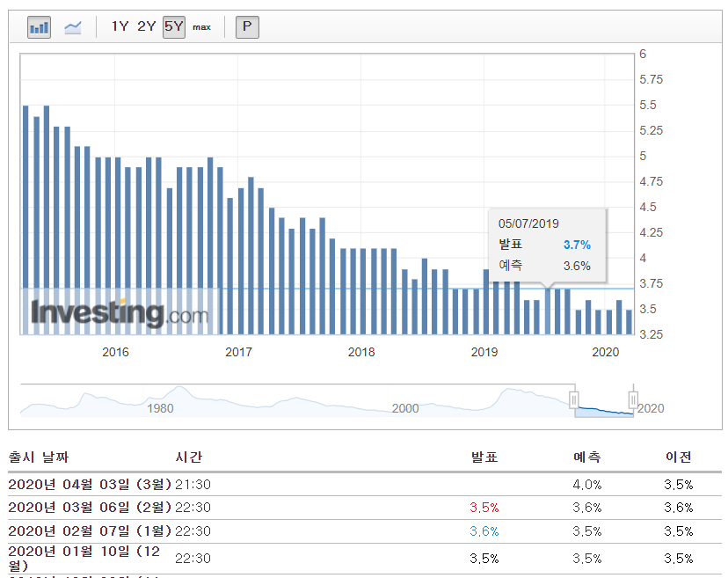The image size is (728, 578).
Task: Click the 2016 x-axis label
Action: [115, 352]
